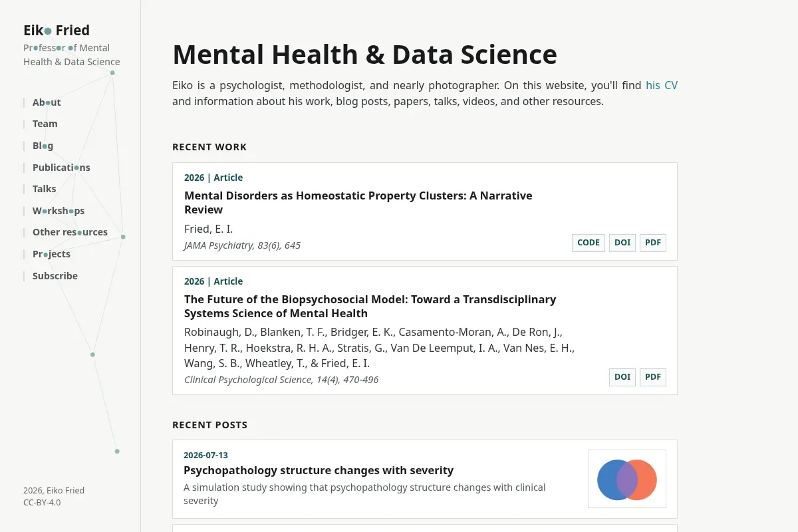The width and height of the screenshot is (798, 532).
Task: Open the About page in sidebar
Action: (x=47, y=102)
